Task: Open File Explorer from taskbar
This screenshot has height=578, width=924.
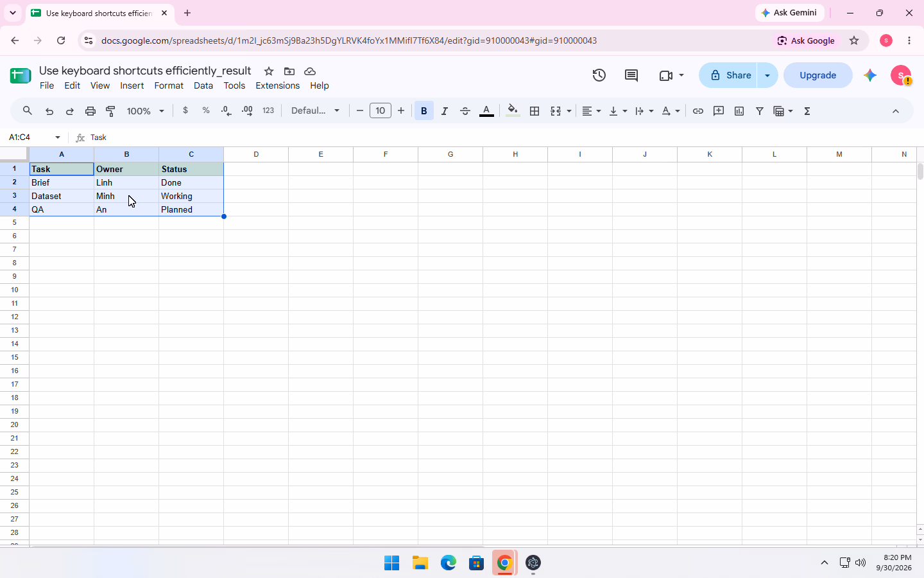Action: [420, 563]
